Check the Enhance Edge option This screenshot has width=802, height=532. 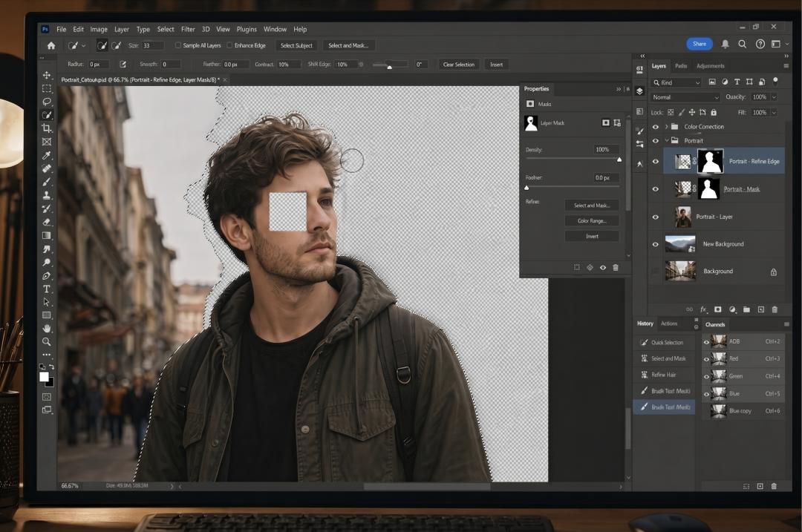(x=230, y=45)
